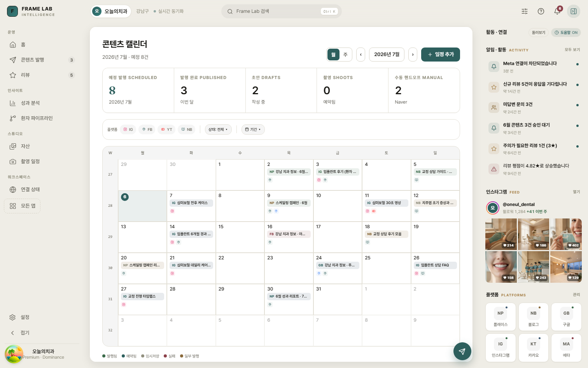Open event 임플란트 상담 FAQ on the 26th
Screen dimensions: 588x368
[435, 265]
